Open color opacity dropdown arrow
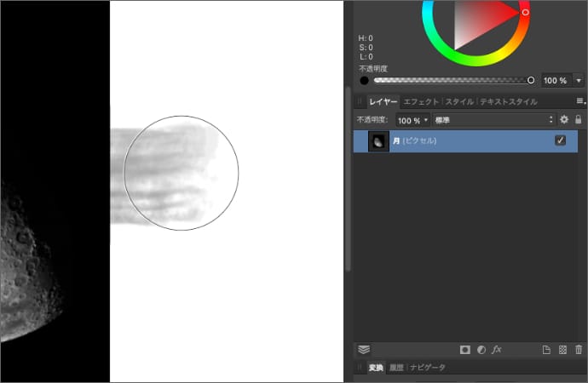Viewport: 588px width, 383px height. pos(579,80)
